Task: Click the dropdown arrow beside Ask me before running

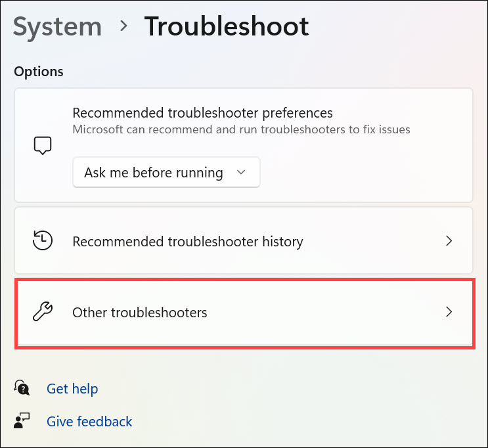Action: click(240, 173)
